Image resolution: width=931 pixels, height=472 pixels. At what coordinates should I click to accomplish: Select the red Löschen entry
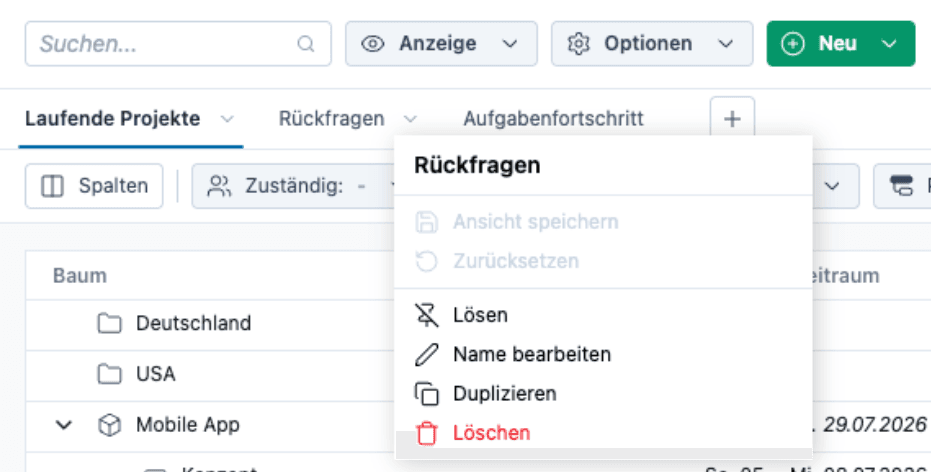(x=603, y=433)
